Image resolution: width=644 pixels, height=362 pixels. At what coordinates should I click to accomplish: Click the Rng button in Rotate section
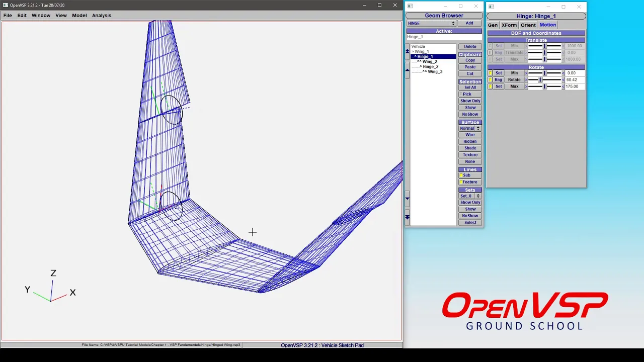click(498, 80)
